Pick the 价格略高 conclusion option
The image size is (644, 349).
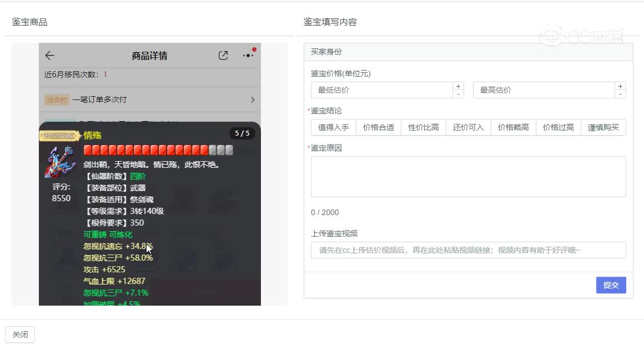[514, 127]
